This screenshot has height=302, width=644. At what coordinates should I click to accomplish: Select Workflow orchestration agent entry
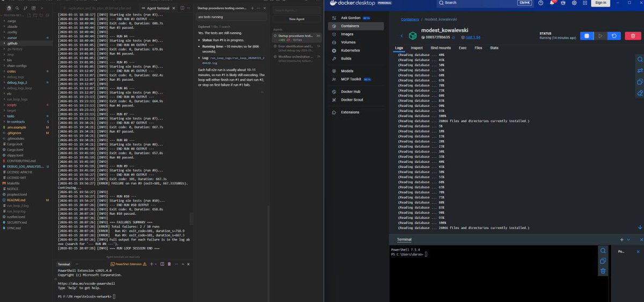point(296,58)
